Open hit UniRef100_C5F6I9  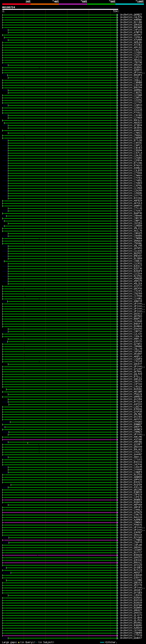click(x=131, y=495)
